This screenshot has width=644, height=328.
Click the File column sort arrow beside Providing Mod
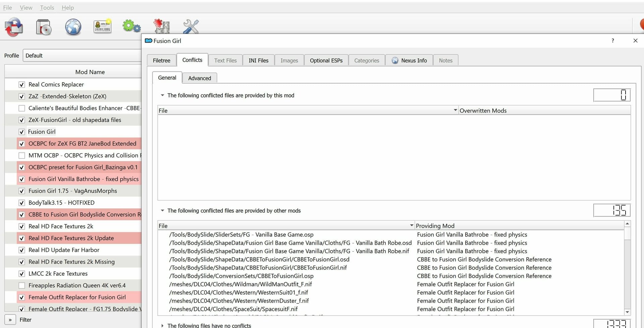(412, 225)
